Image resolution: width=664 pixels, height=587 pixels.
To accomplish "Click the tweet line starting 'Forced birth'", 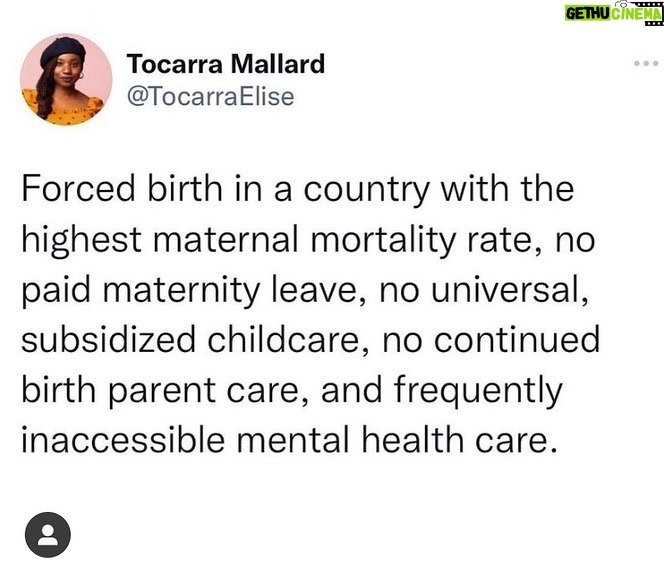I will 298,189.
